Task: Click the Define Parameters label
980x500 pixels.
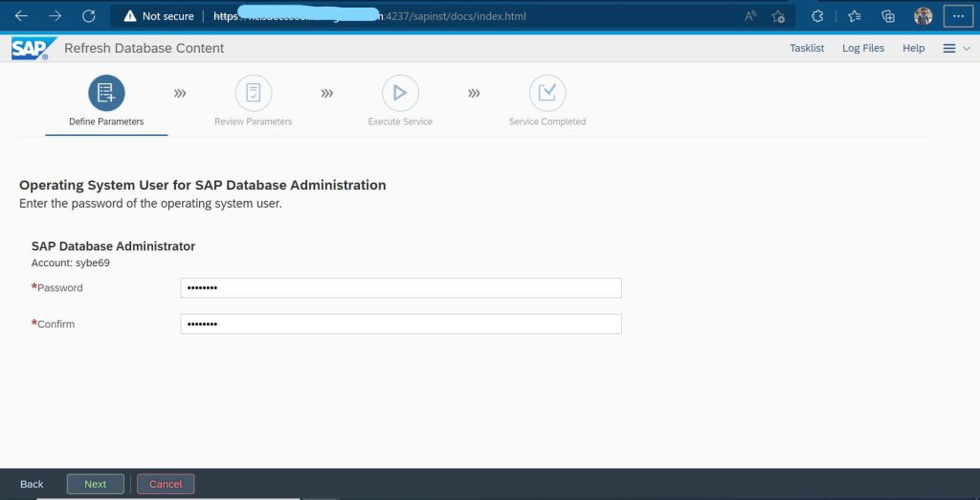Action: coord(106,122)
